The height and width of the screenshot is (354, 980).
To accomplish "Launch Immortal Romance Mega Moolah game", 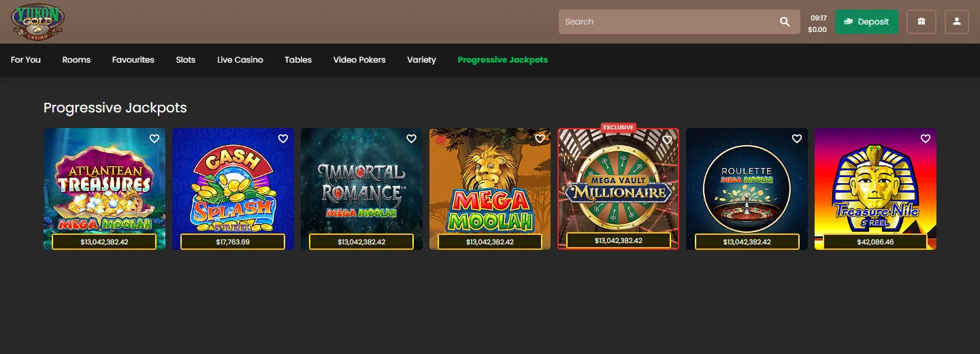I will 361,189.
